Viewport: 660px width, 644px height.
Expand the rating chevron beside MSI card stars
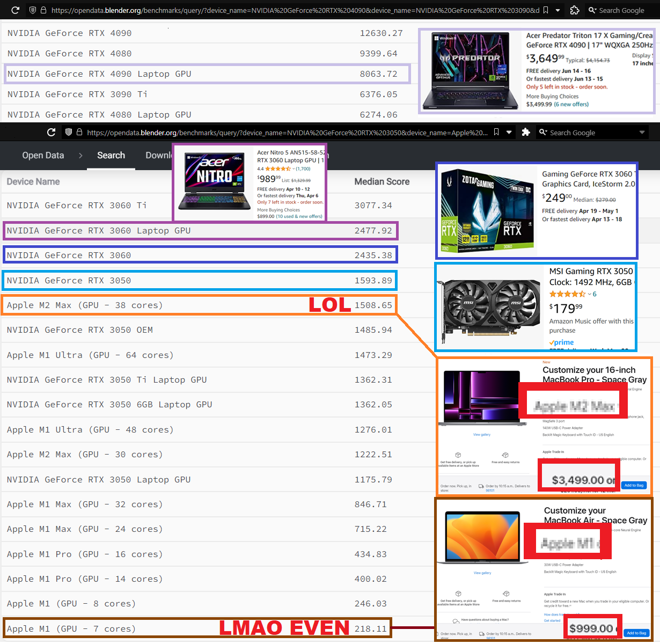(589, 294)
